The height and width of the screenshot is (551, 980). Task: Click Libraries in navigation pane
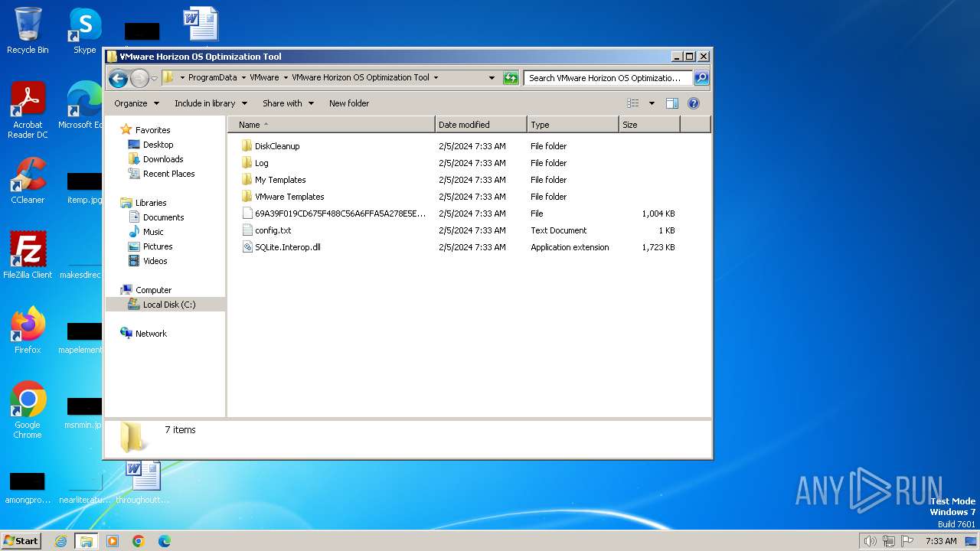151,203
